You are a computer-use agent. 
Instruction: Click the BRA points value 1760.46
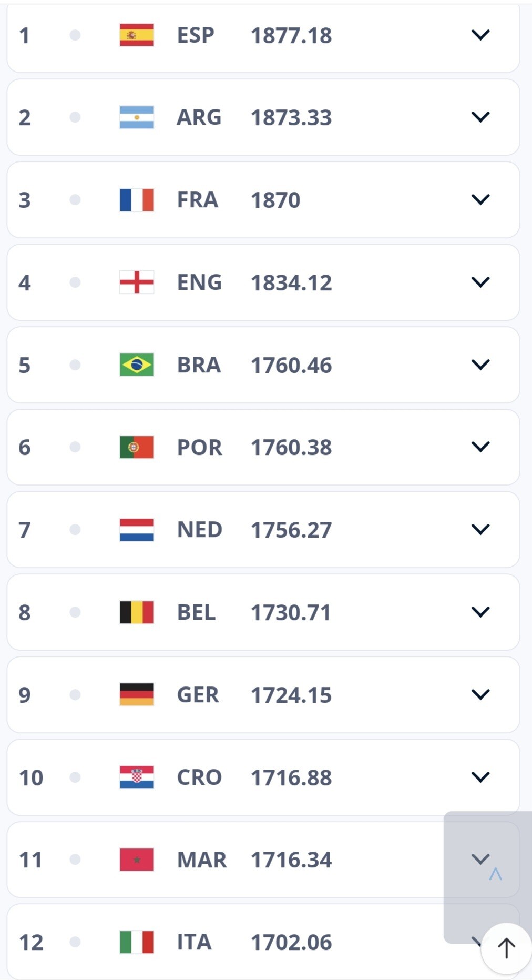tap(291, 365)
